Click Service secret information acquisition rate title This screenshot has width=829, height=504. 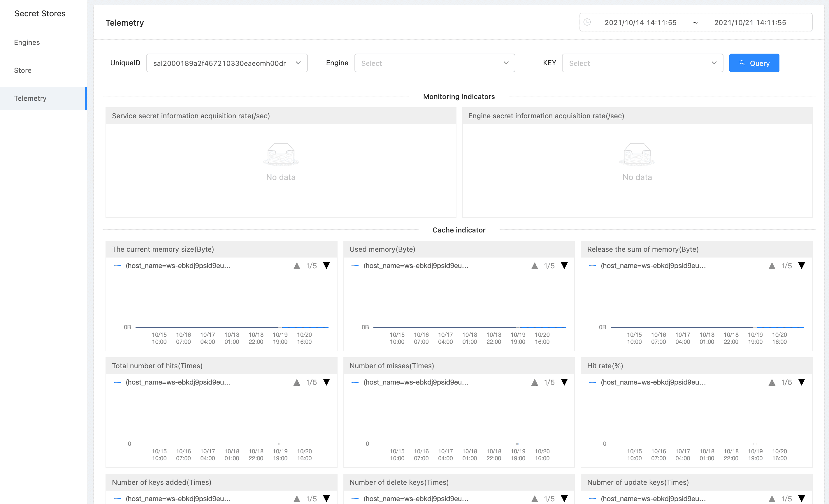coord(191,116)
